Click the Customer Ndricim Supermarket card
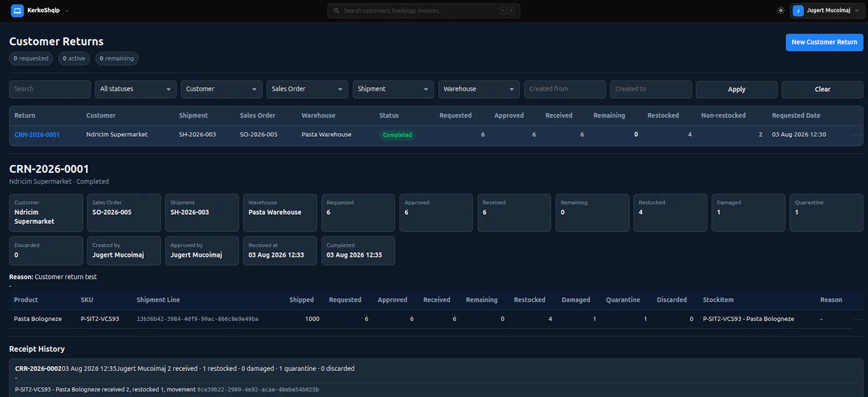The height and width of the screenshot is (397, 868). [x=46, y=213]
